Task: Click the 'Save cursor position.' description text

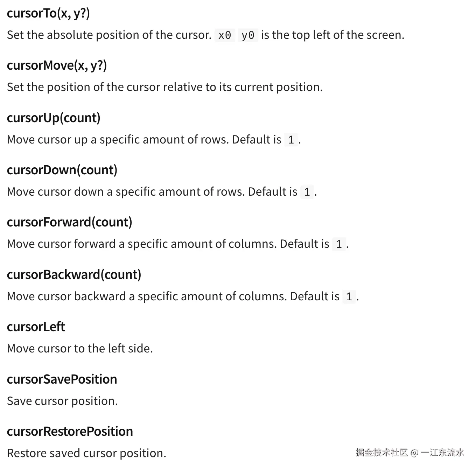Action: tap(62, 401)
